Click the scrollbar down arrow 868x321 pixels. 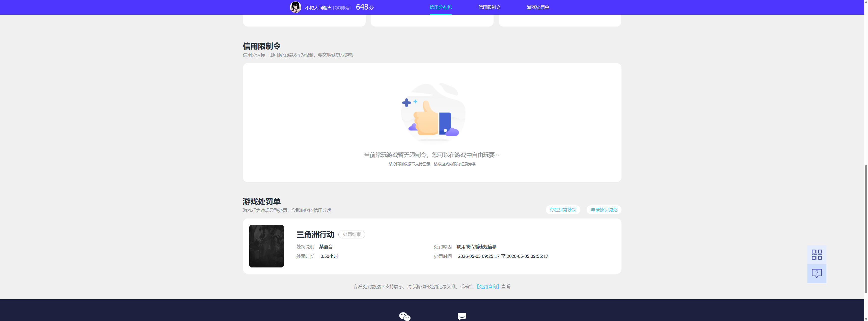(x=866, y=319)
